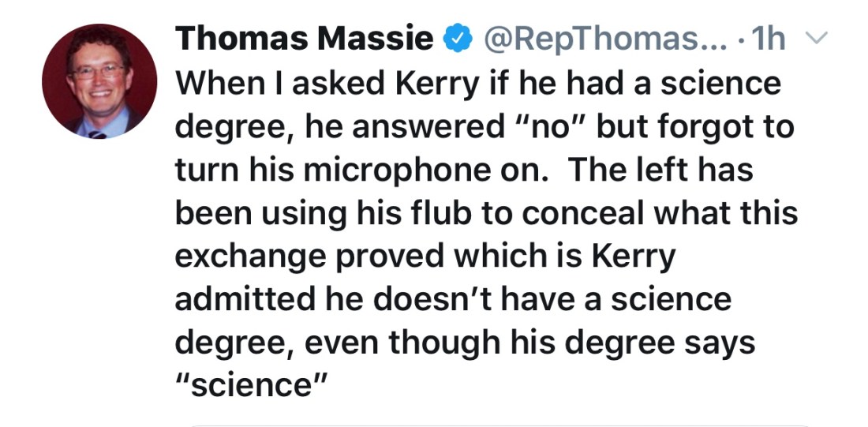868x427 pixels.
Task: Open the @RepThomas... handle link
Action: click(x=597, y=39)
